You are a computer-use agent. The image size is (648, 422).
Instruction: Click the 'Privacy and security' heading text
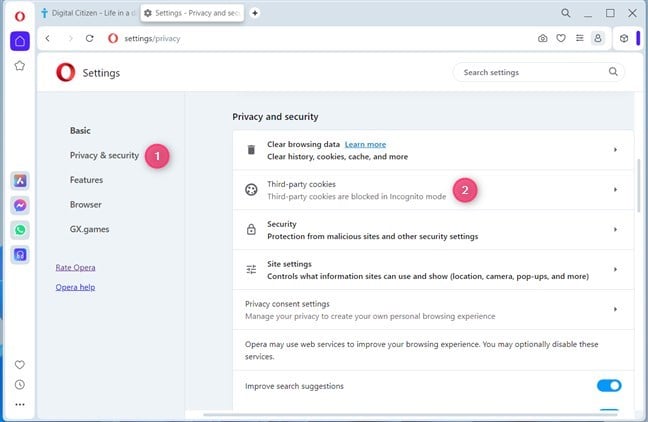[275, 117]
